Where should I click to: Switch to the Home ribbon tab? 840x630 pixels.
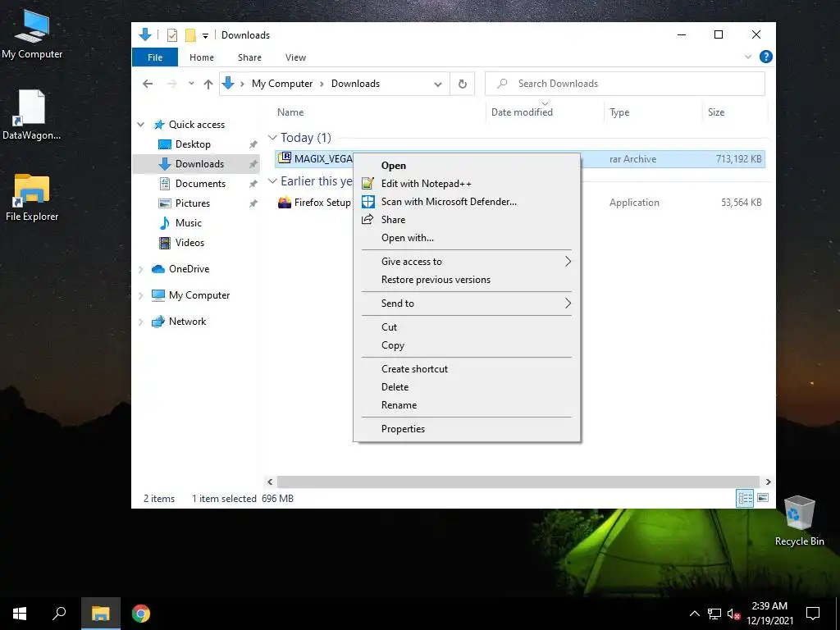202,57
